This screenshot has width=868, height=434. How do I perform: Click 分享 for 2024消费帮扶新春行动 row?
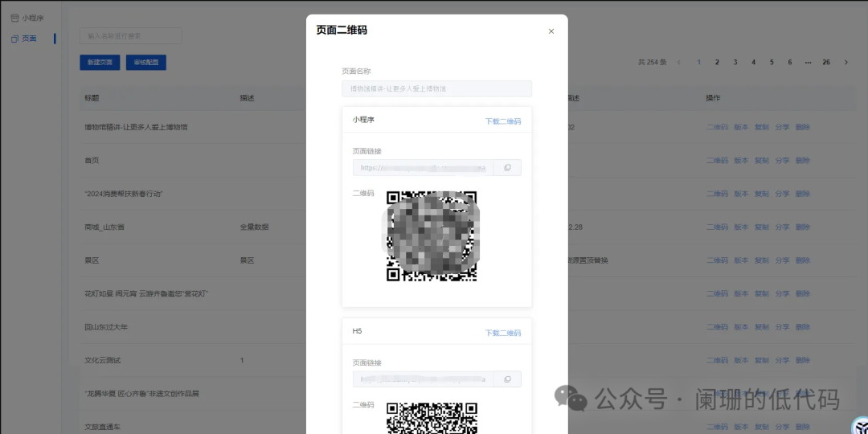782,194
